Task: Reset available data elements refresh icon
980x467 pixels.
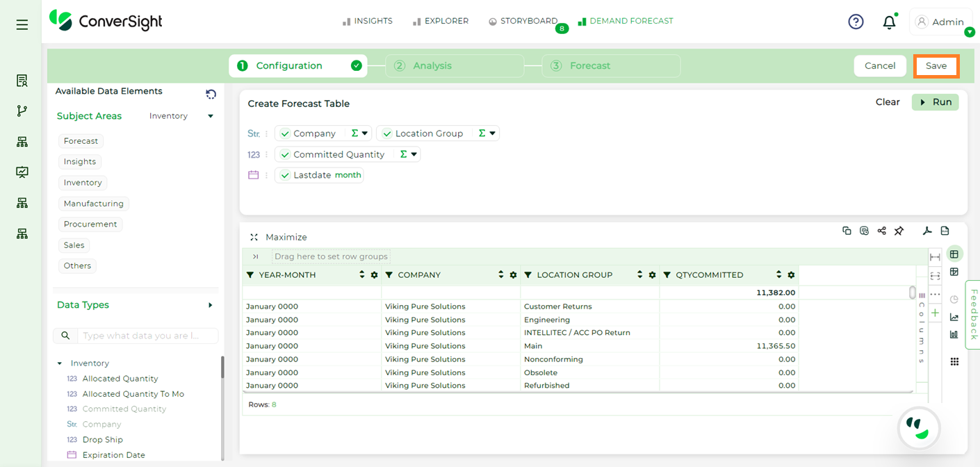Action: pos(211,94)
